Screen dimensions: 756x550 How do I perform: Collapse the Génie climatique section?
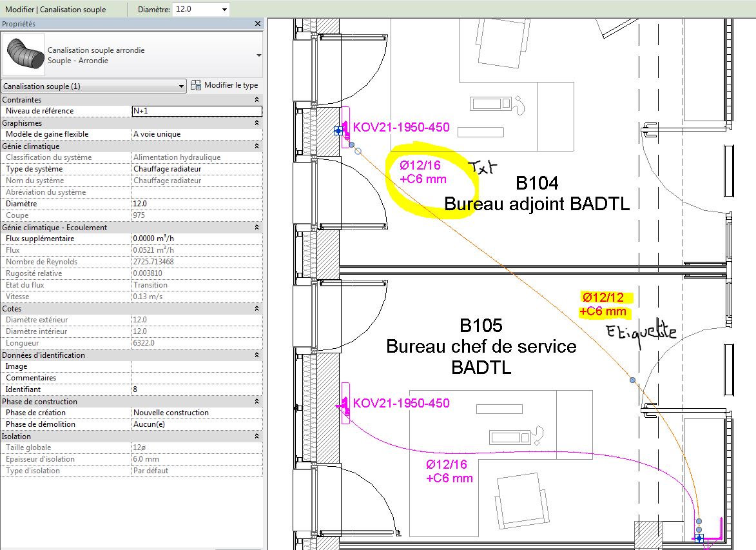coord(257,146)
